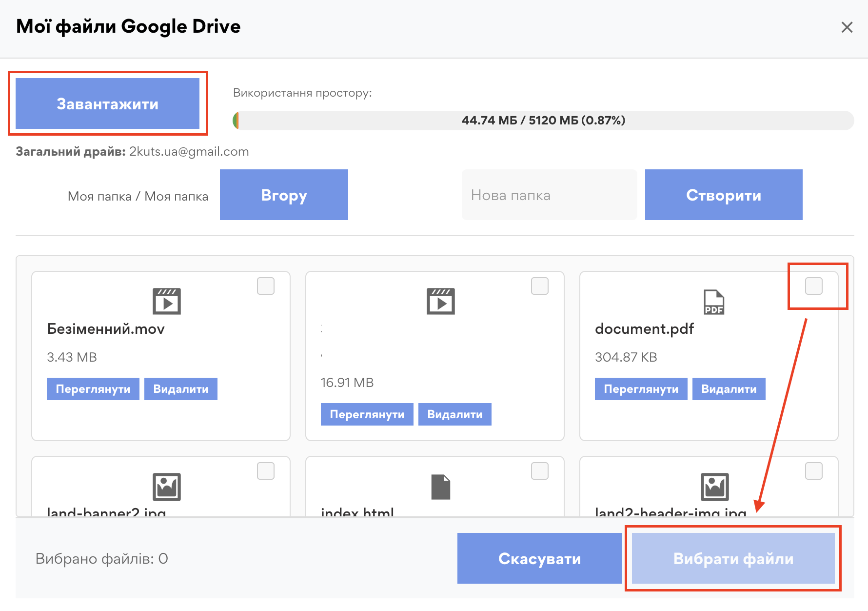
Task: Go up a folder with Вгору
Action: [284, 195]
